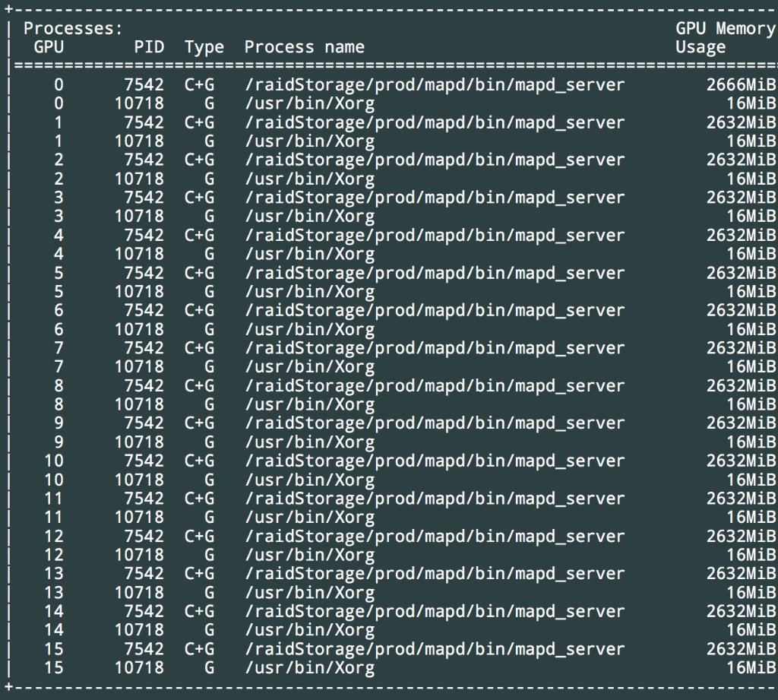This screenshot has height=700, width=778.
Task: Select the /usr/bin/Xorg path on GPU 7
Action: tap(309, 366)
